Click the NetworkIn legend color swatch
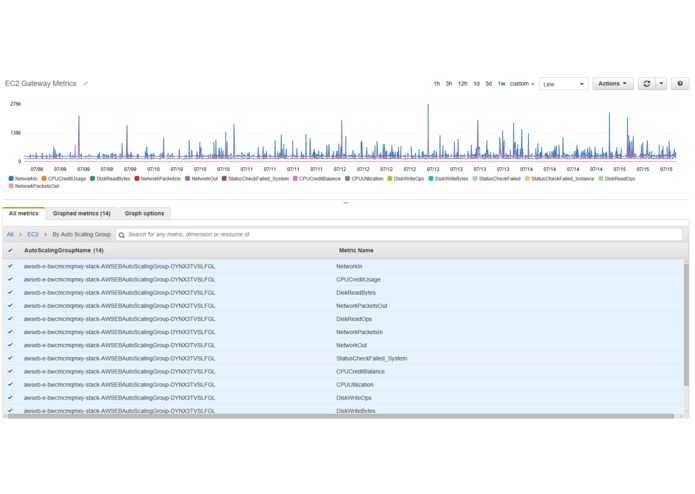This screenshot has width=695, height=494. pos(11,179)
